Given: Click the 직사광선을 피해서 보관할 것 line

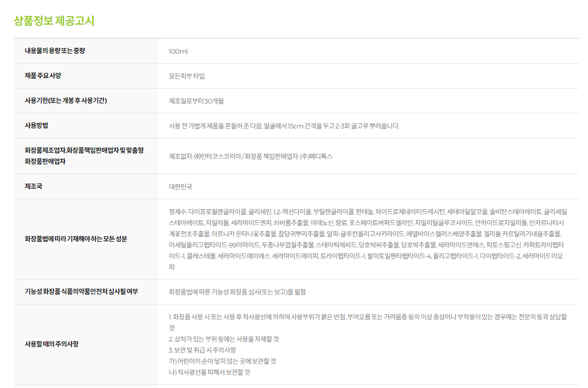Looking at the screenshot, I should 209,373.
